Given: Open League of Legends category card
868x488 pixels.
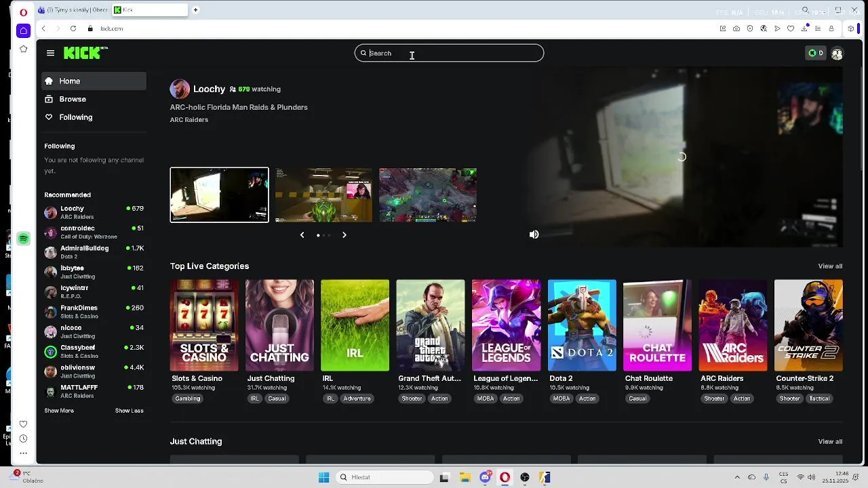Looking at the screenshot, I should (506, 325).
